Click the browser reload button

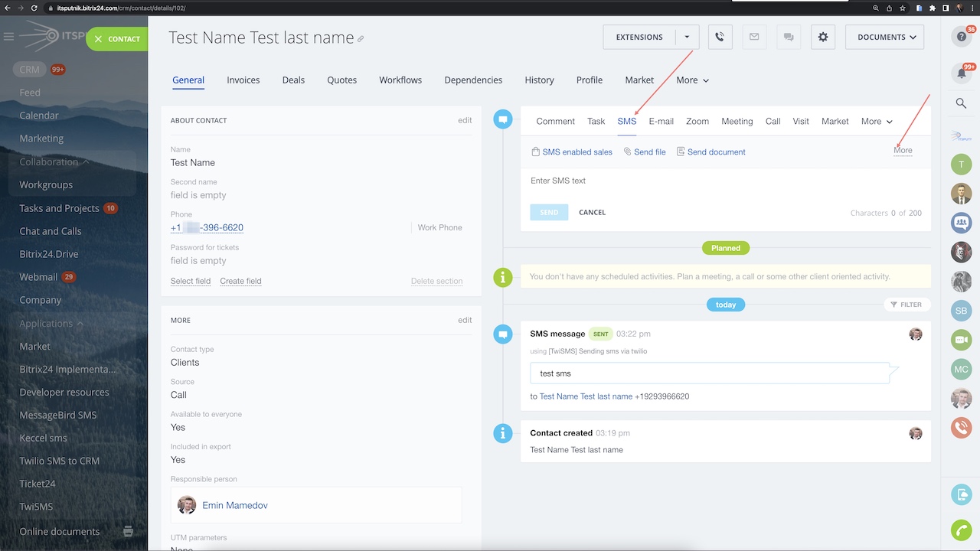pos(34,8)
